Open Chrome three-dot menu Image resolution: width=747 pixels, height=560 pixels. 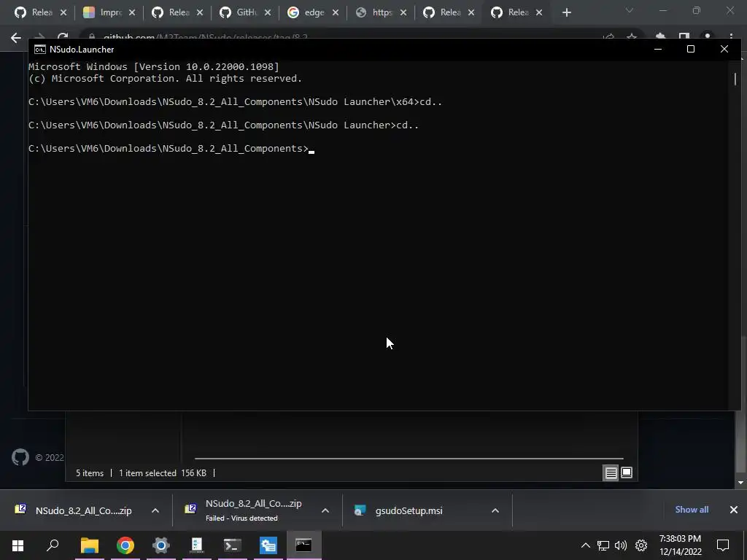[x=731, y=36]
